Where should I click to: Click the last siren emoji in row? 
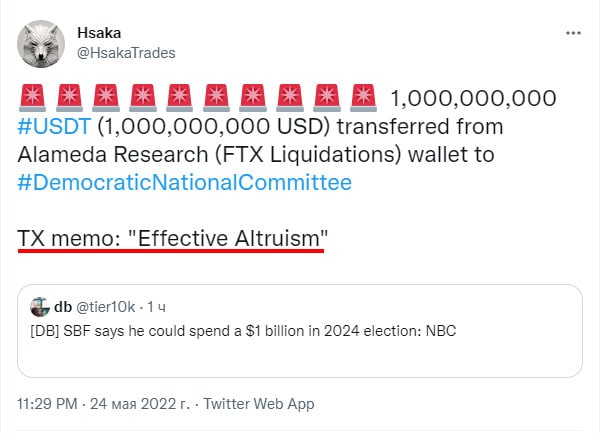click(x=364, y=100)
